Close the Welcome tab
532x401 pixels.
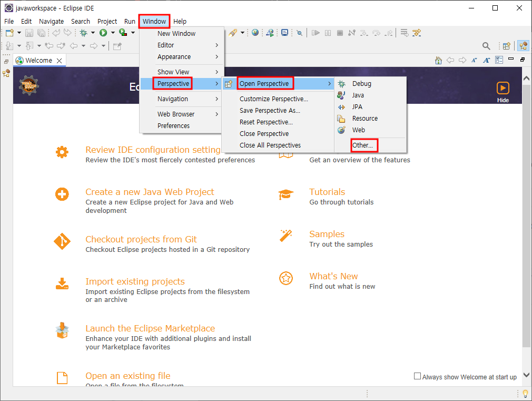click(60, 61)
